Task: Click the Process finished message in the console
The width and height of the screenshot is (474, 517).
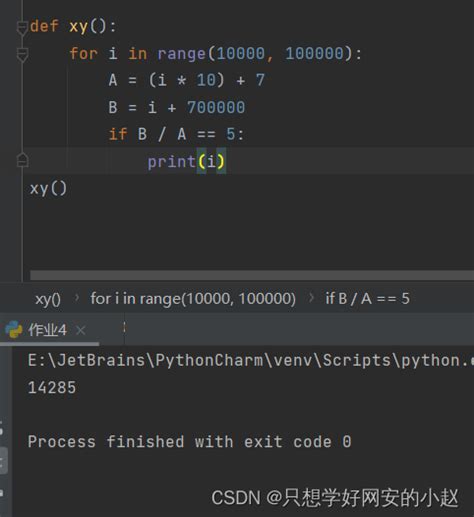Action: (190, 442)
